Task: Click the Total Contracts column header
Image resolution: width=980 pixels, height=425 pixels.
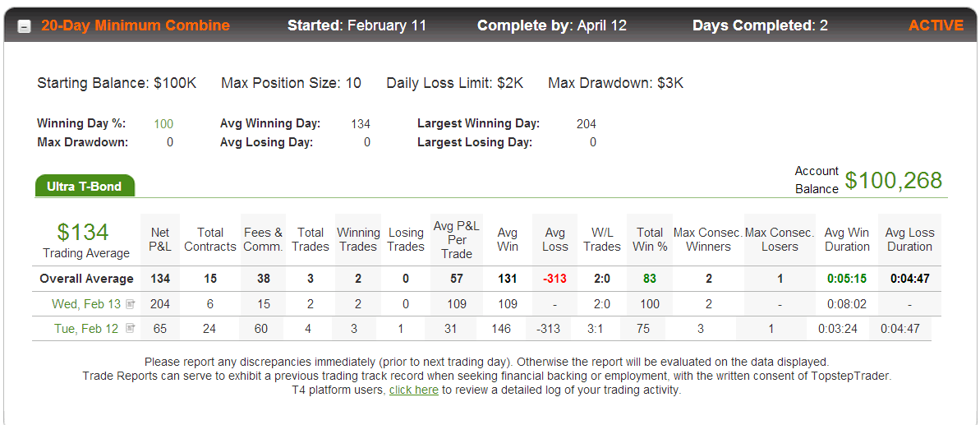Action: 210,239
